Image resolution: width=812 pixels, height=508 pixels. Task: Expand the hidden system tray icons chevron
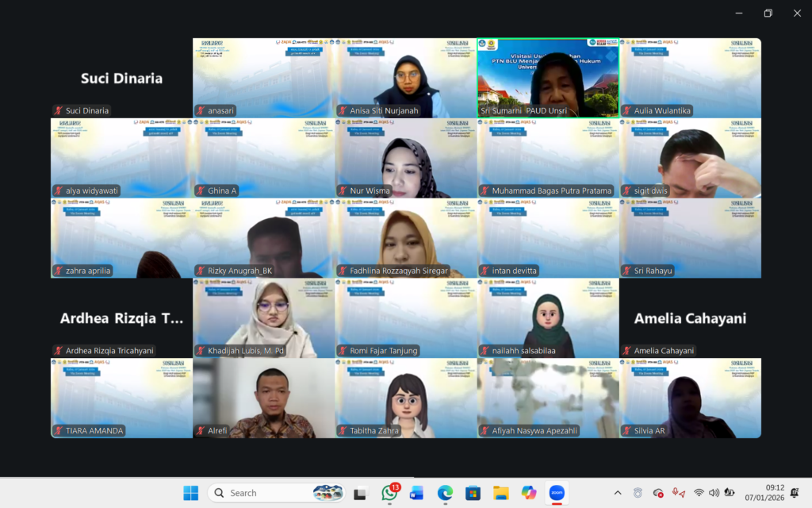point(618,493)
